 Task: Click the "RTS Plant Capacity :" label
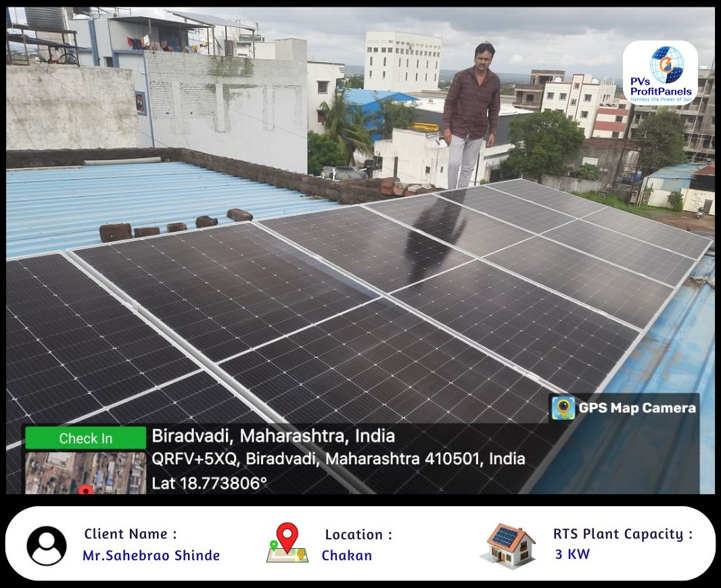pos(622,534)
